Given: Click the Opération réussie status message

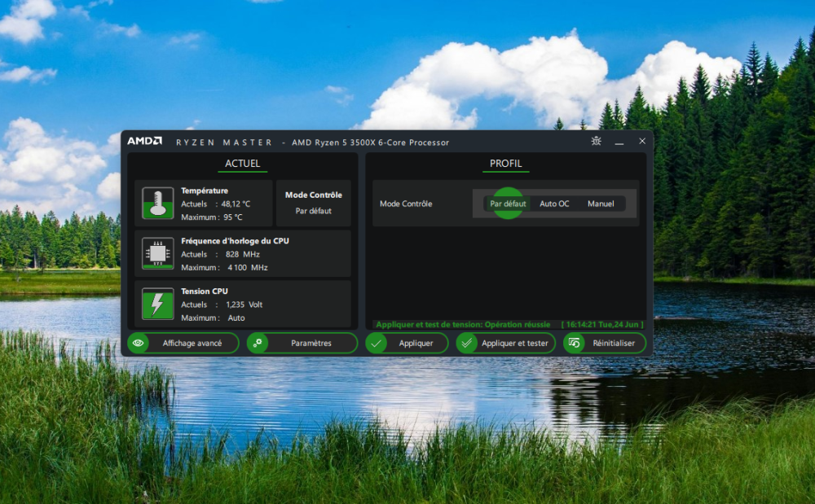Looking at the screenshot, I should [463, 324].
